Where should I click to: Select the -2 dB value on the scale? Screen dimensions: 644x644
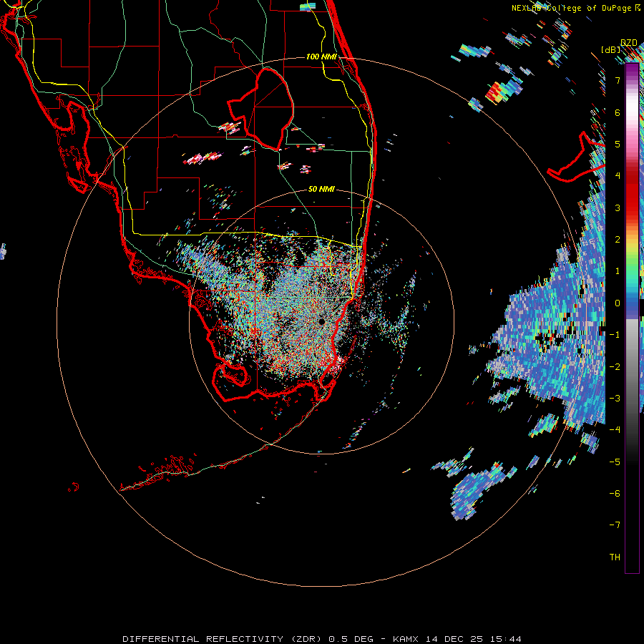(615, 367)
